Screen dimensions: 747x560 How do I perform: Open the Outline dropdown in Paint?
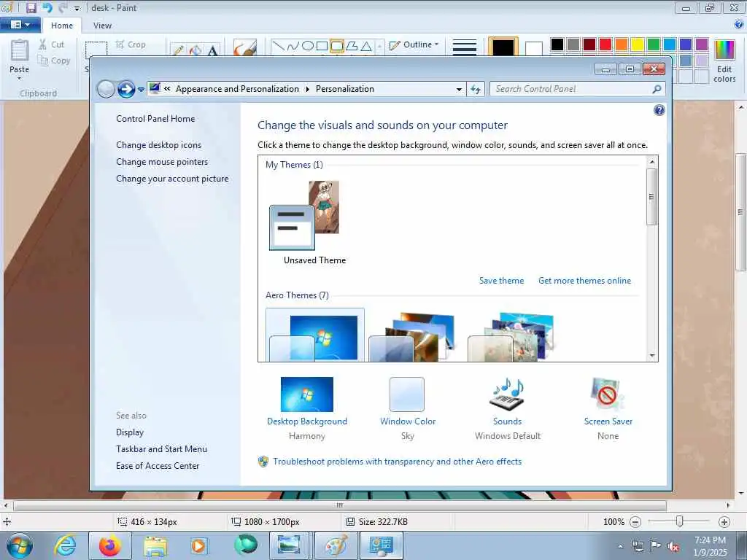tap(414, 44)
